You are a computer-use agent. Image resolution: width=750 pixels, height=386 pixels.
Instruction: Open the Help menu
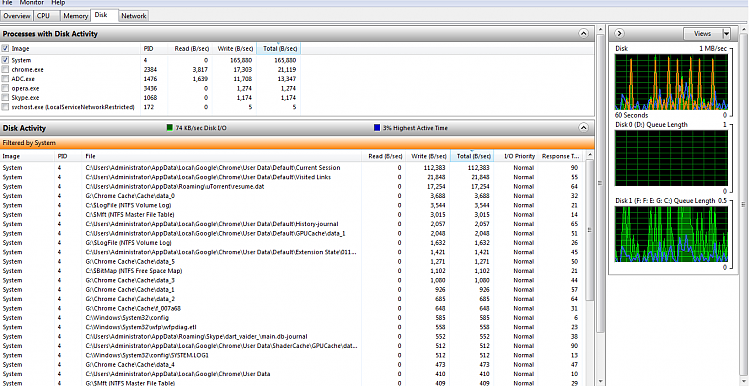58,2
